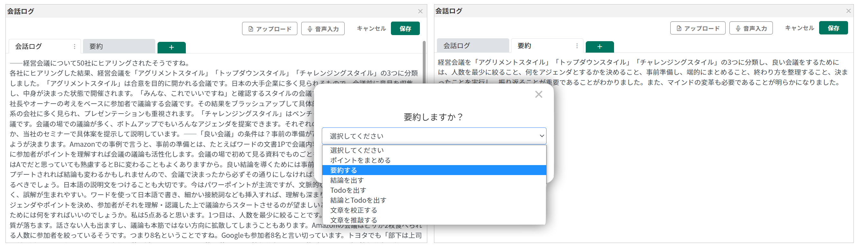
Task: Choose ポイントをまとめる option
Action: [x=434, y=160]
